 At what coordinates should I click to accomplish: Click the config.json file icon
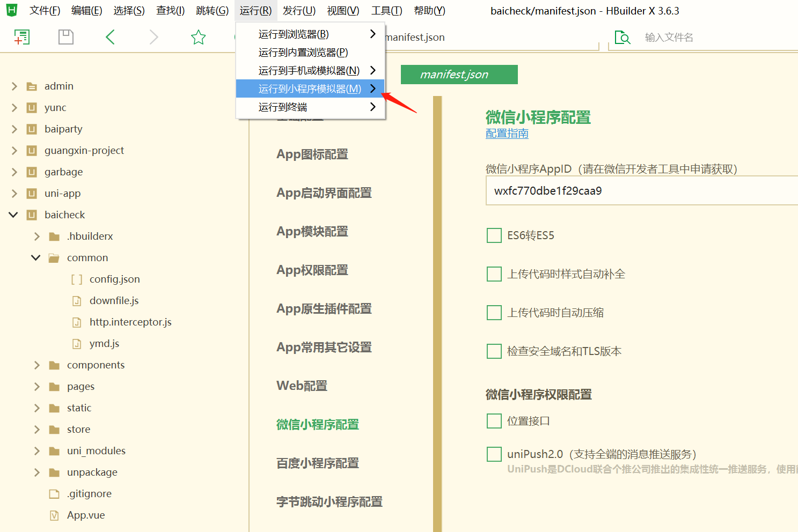tap(77, 279)
